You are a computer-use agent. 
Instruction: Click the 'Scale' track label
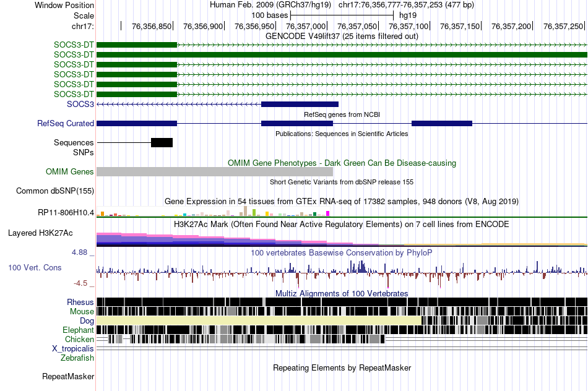tap(84, 15)
